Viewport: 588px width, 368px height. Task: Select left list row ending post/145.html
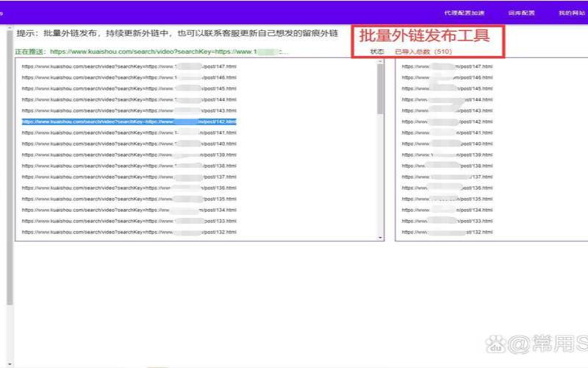(129, 88)
